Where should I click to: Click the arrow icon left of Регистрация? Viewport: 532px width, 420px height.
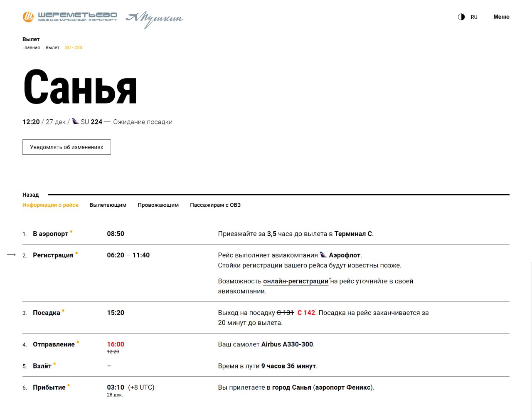coord(11,255)
